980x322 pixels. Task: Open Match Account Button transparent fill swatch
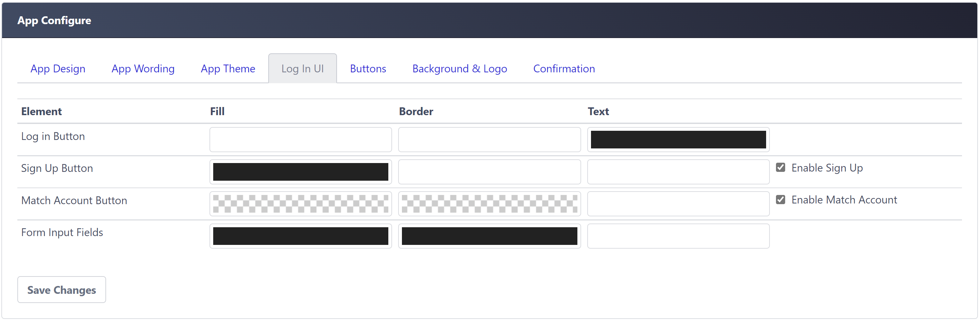(301, 204)
